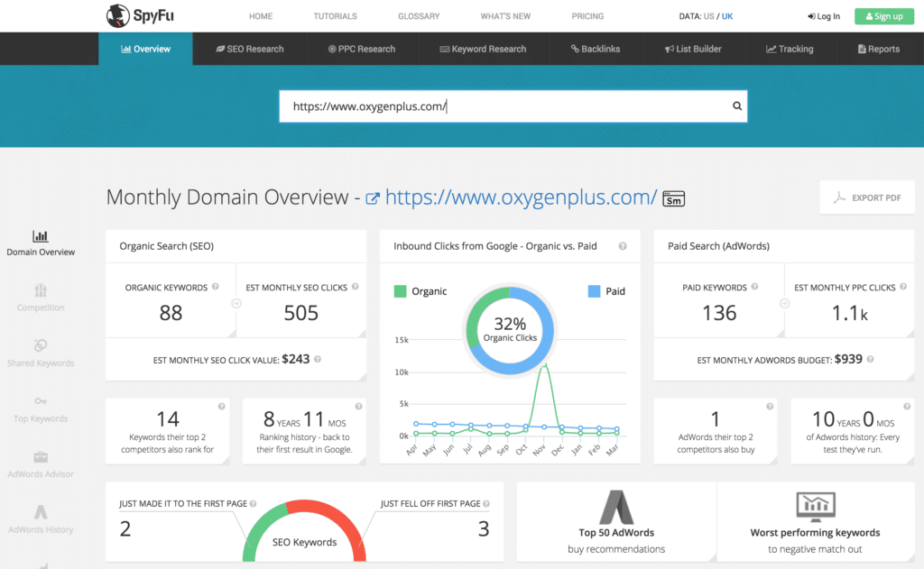This screenshot has height=569, width=924.
Task: Click the Top 50 AdWords logo icon
Action: click(616, 507)
